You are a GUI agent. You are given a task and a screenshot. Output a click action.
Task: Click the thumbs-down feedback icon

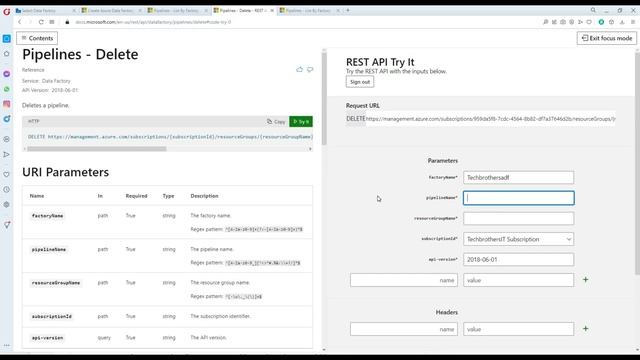tap(310, 70)
